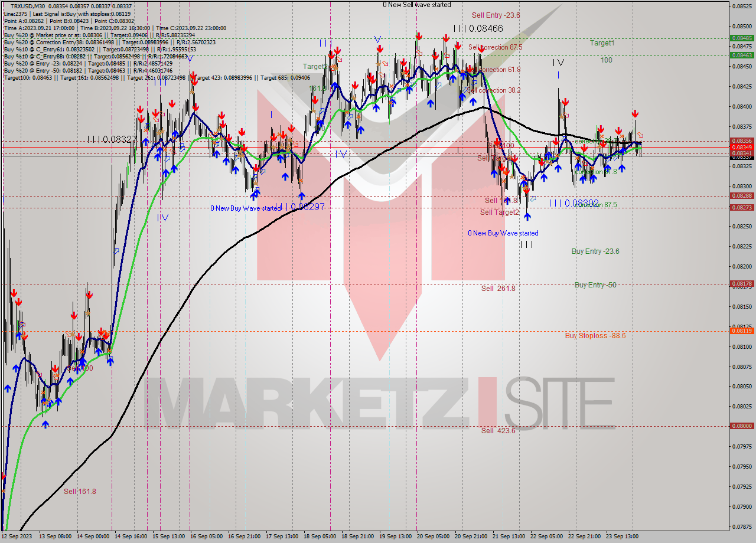Viewport: 756px width, 543px height.
Task: Click the 'Sell correction 87.5' label
Action: [495, 47]
